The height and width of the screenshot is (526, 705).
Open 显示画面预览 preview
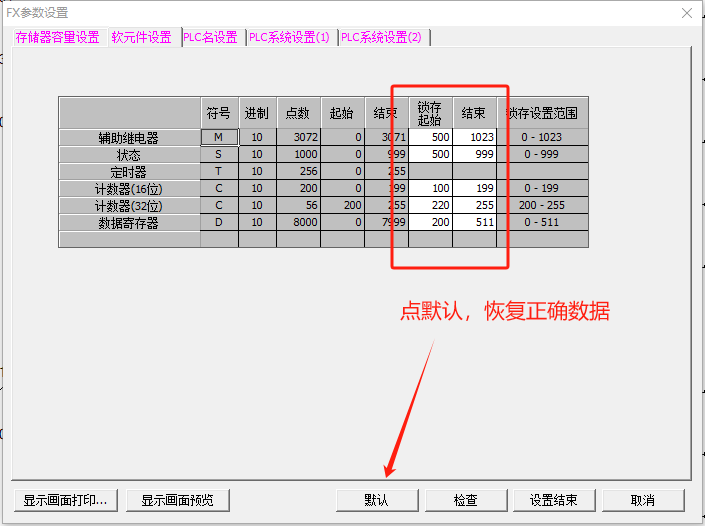(184, 500)
